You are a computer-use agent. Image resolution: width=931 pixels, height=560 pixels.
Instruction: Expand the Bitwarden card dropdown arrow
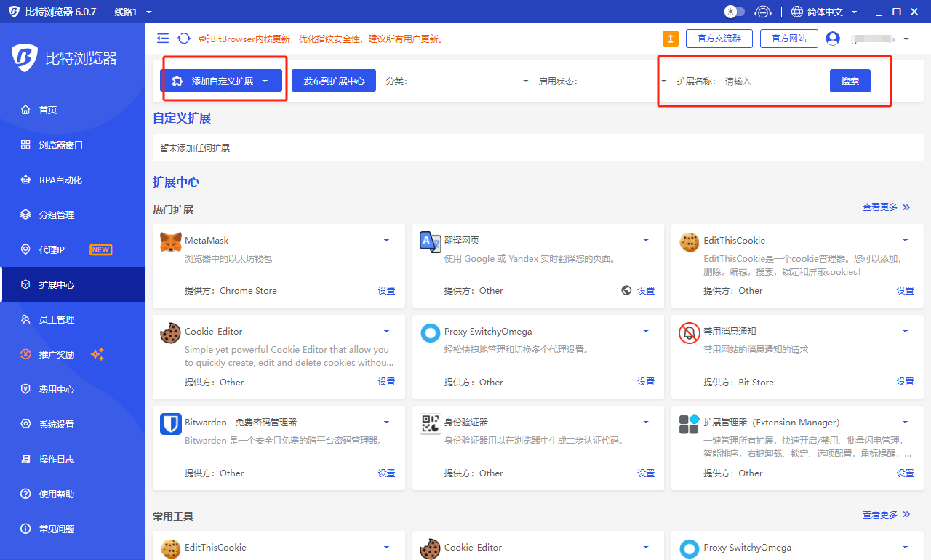(x=386, y=422)
